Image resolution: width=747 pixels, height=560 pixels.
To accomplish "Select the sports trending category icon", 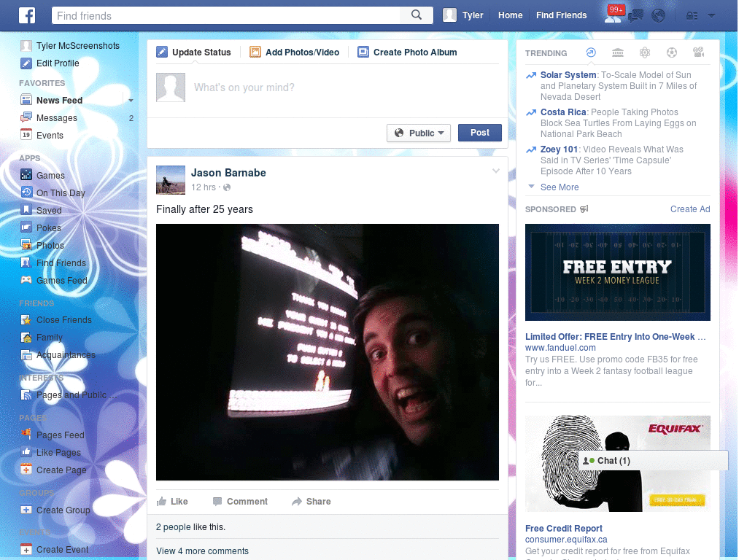I will click(672, 52).
